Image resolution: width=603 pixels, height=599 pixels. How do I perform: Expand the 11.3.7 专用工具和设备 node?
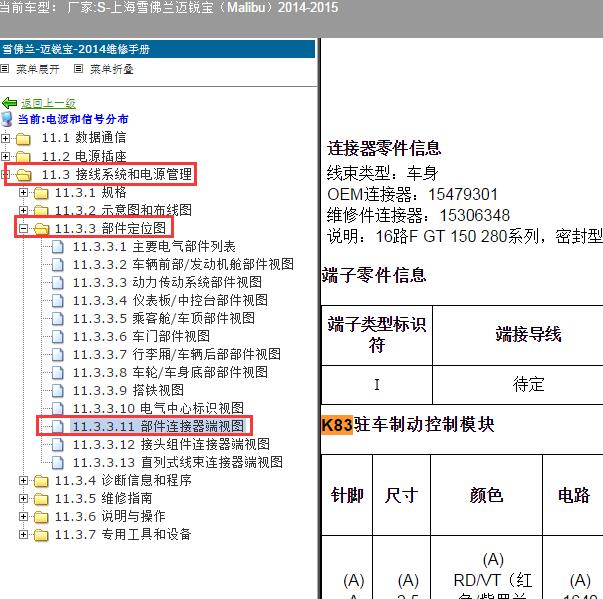click(23, 534)
